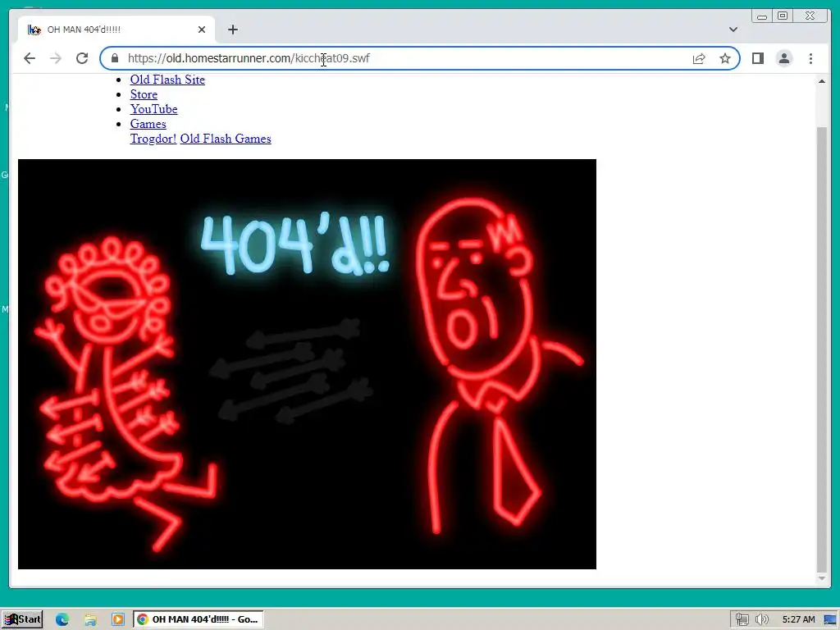Visit the YouTube link
This screenshot has height=630, width=840.
(x=153, y=109)
